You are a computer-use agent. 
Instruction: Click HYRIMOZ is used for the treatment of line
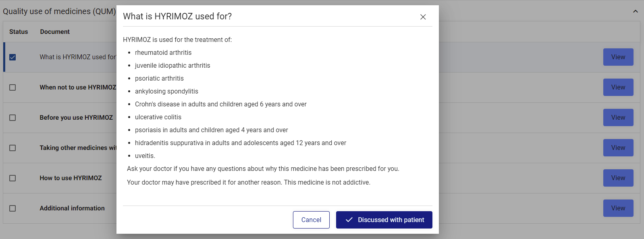coord(177,39)
